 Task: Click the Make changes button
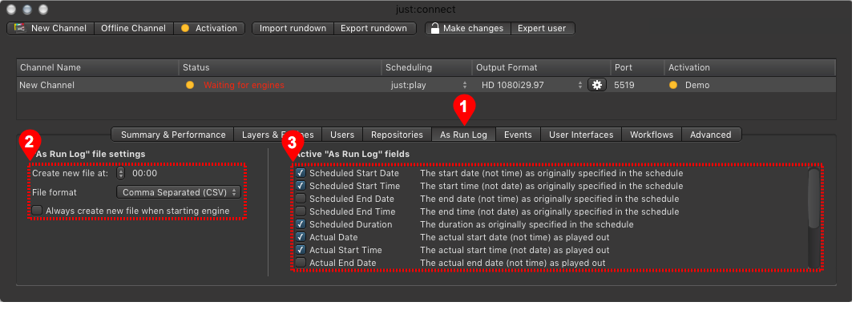click(x=468, y=28)
